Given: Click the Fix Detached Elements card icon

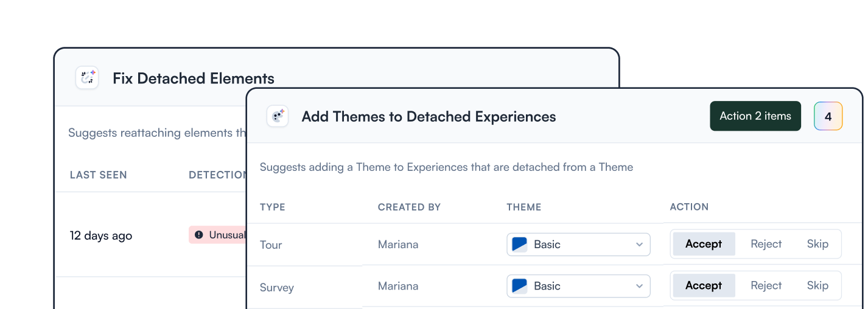Looking at the screenshot, I should (87, 78).
